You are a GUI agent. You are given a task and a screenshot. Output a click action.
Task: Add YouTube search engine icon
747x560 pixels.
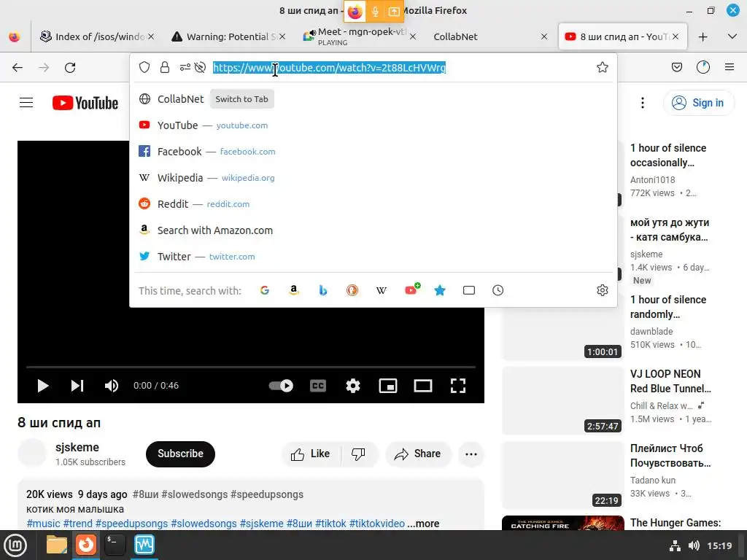pyautogui.click(x=412, y=289)
